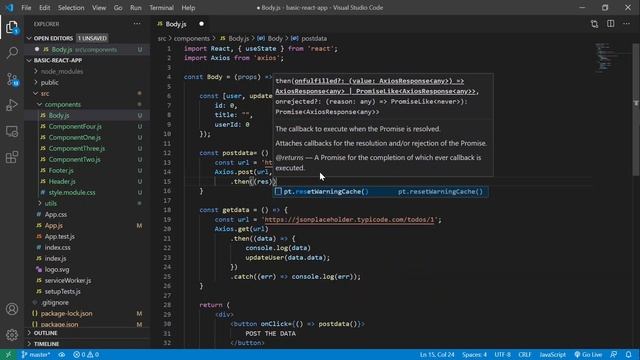Click the JavaScript language mode
Screen dimensions: 640x360
pyautogui.click(x=553, y=354)
